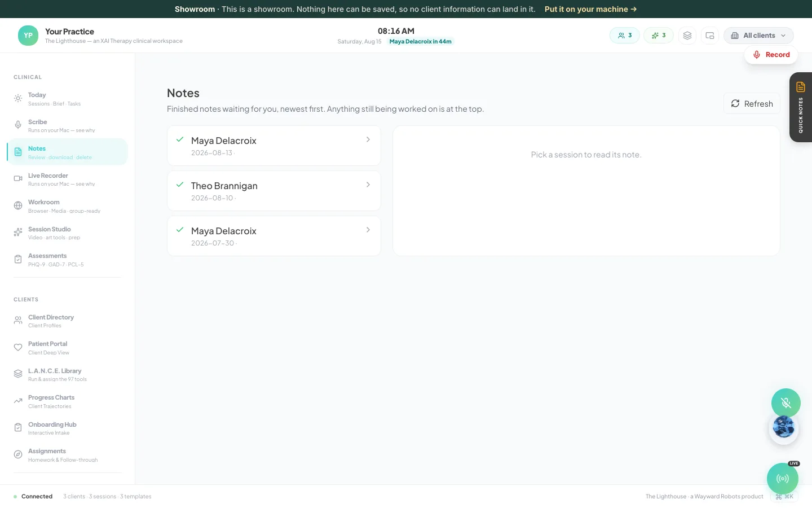This screenshot has width=812, height=508.
Task: Open the stacked layers icon in header
Action: pos(687,36)
